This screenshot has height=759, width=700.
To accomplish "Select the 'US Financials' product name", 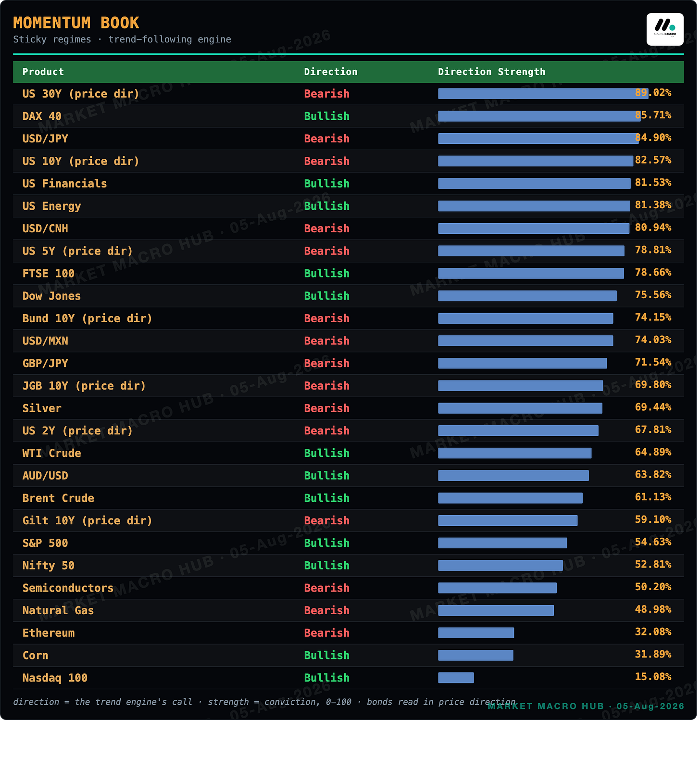I will click(65, 184).
